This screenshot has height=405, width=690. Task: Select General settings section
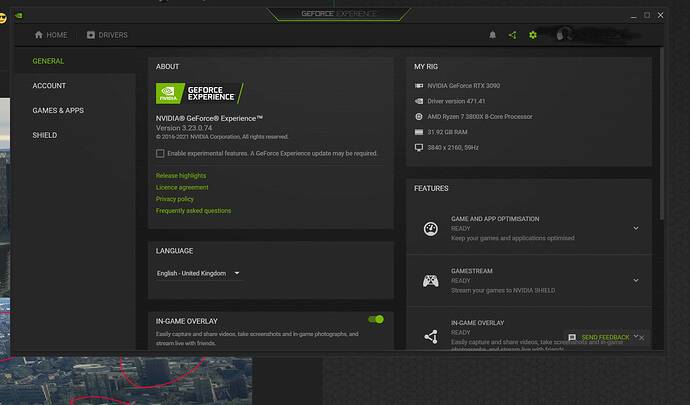click(x=48, y=61)
